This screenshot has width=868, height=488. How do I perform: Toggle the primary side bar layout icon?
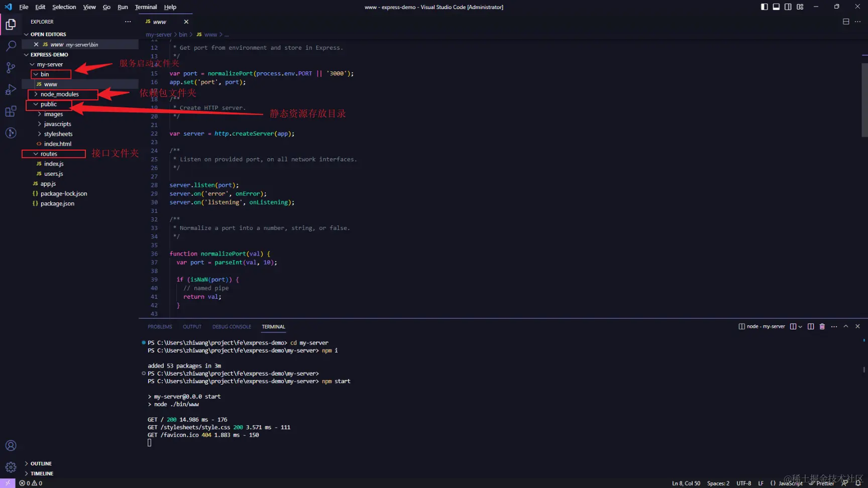coord(764,7)
